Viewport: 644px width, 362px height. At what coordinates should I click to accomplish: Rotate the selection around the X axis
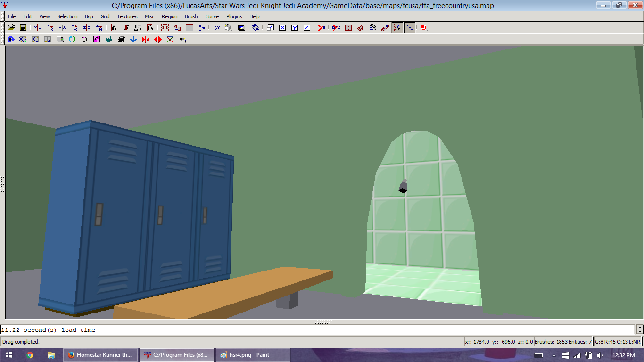click(x=50, y=28)
